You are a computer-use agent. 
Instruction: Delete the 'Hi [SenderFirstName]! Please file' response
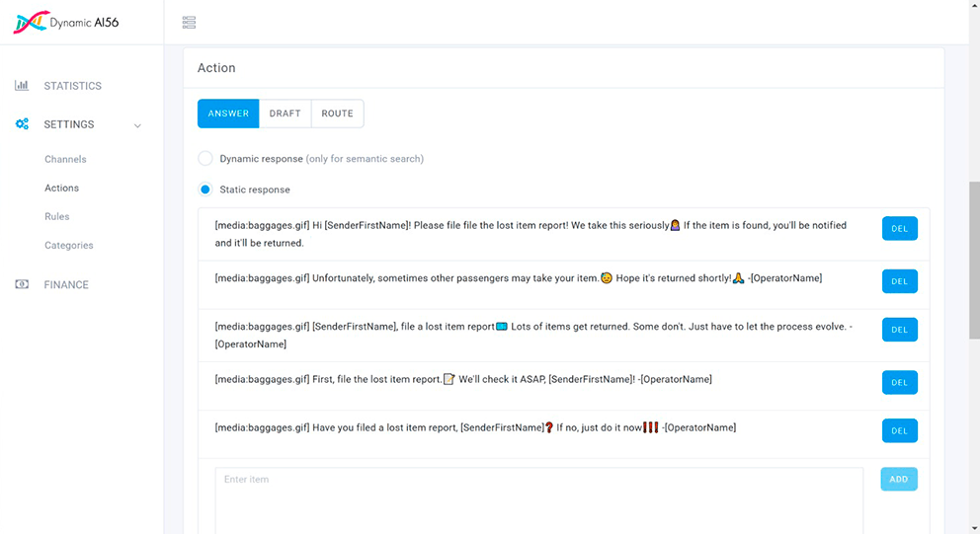pyautogui.click(x=899, y=229)
